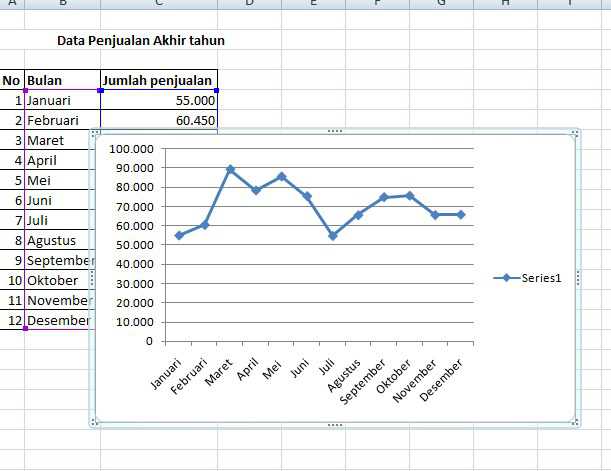This screenshot has width=611, height=471.
Task: Click chart's bottom-center resize handle
Action: [x=334, y=424]
